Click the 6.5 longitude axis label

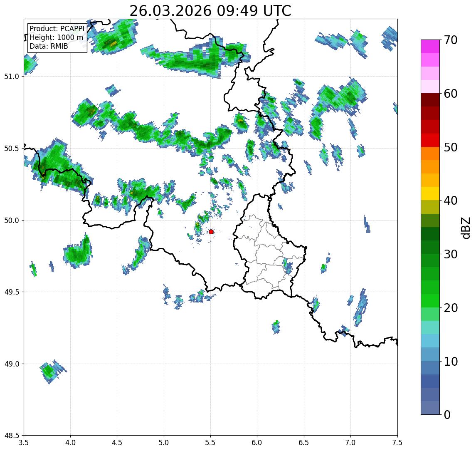(304, 442)
